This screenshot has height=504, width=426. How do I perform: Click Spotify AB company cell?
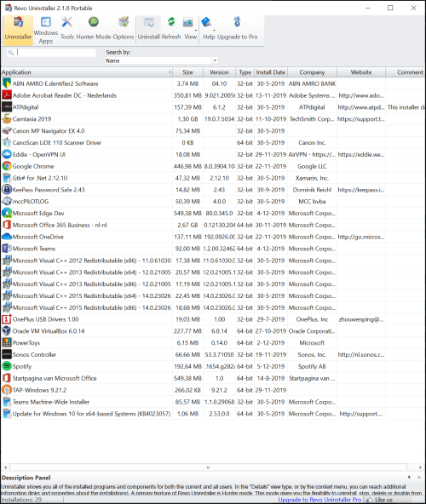pyautogui.click(x=312, y=366)
